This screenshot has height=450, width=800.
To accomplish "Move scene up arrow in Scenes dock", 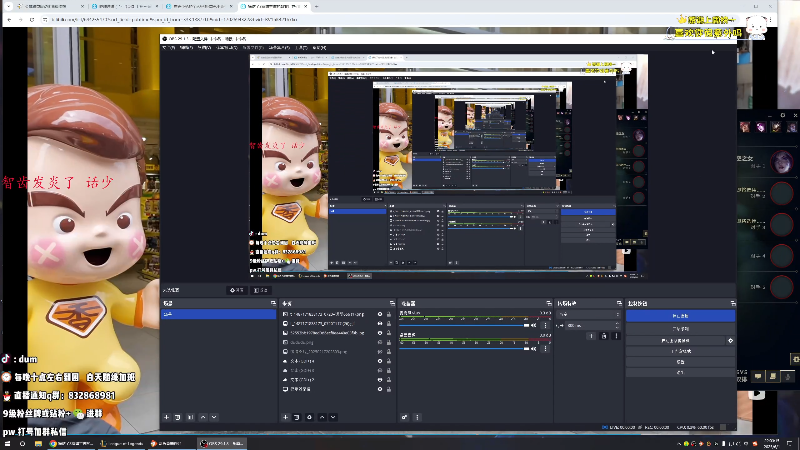I will point(203,417).
